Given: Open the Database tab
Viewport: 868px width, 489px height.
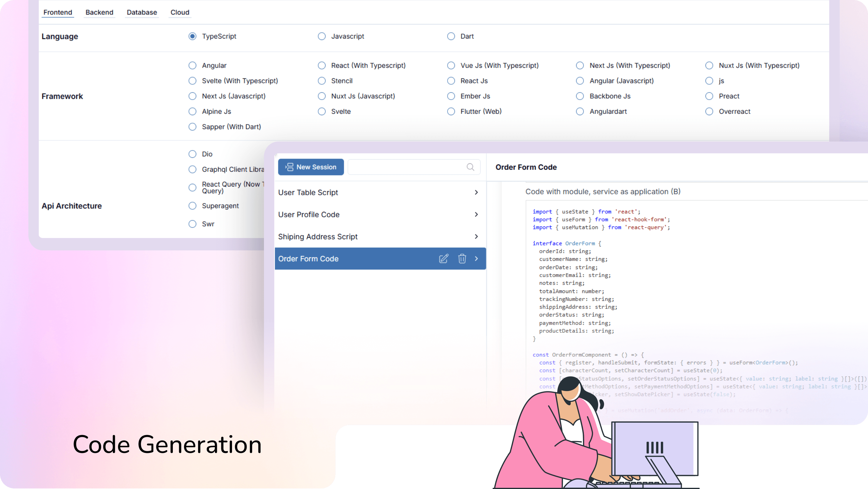Looking at the screenshot, I should [141, 12].
